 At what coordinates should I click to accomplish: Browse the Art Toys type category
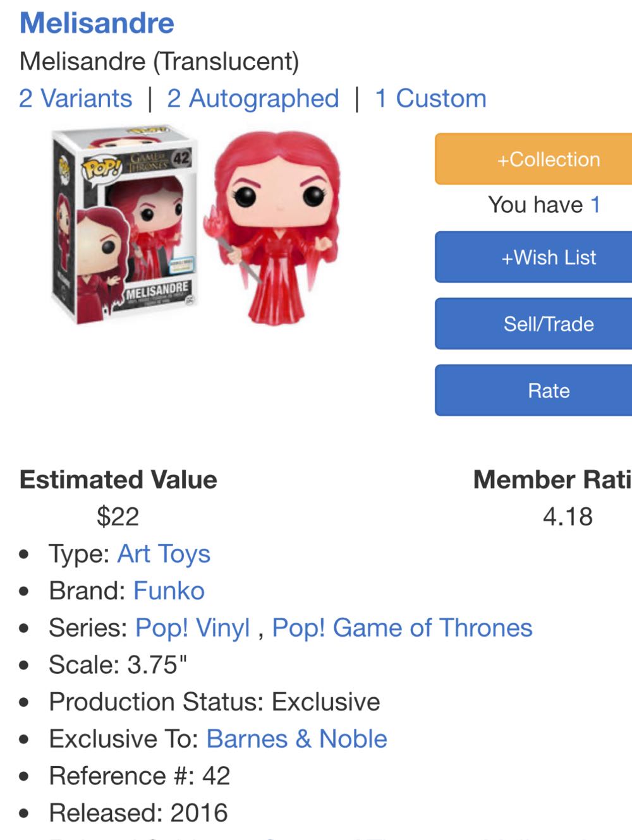pyautogui.click(x=164, y=553)
